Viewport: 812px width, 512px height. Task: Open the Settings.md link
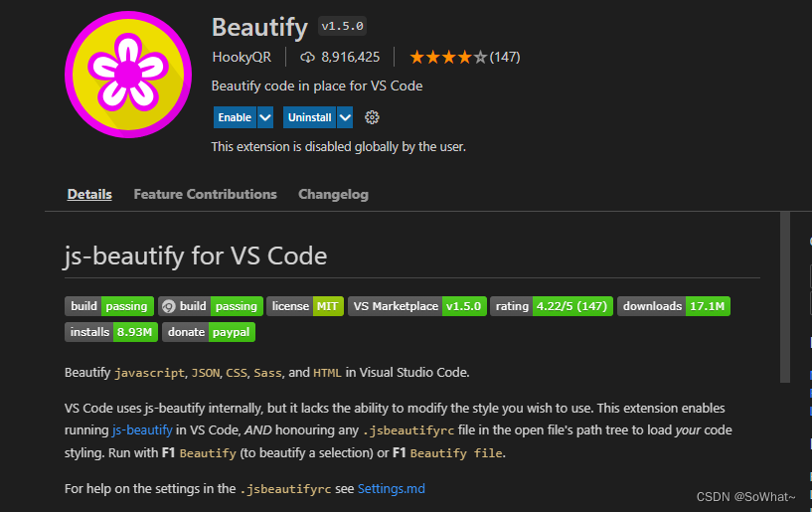[x=391, y=489]
